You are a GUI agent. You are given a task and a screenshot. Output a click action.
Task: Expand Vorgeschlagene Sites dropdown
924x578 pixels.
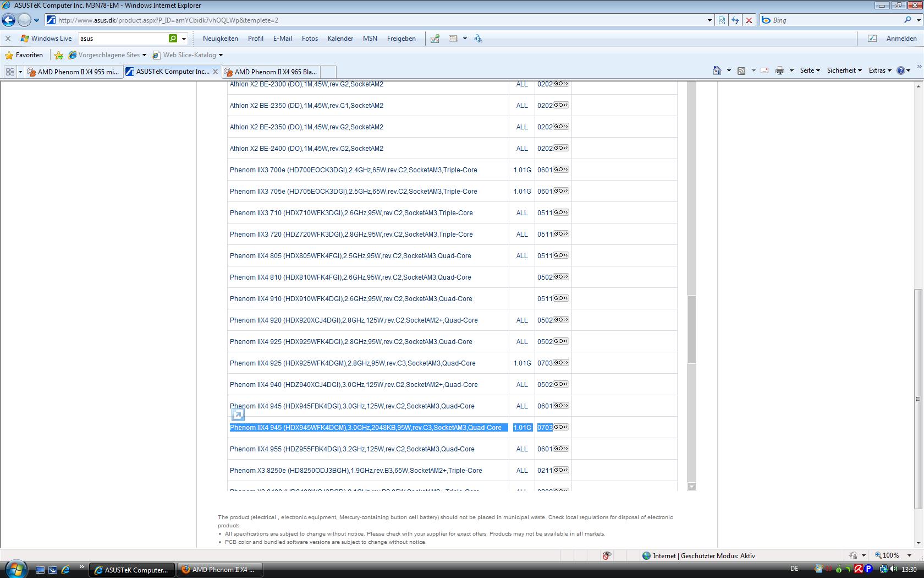coord(144,55)
